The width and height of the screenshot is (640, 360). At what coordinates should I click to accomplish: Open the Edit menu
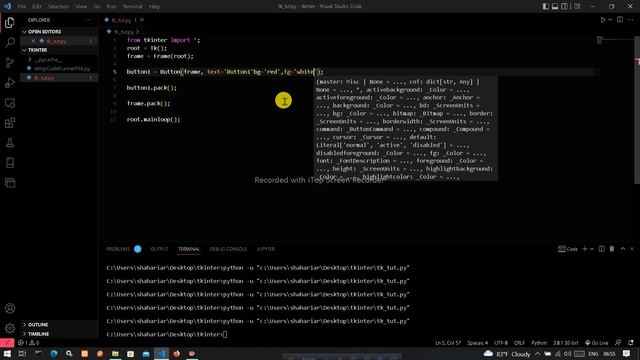[x=37, y=7]
